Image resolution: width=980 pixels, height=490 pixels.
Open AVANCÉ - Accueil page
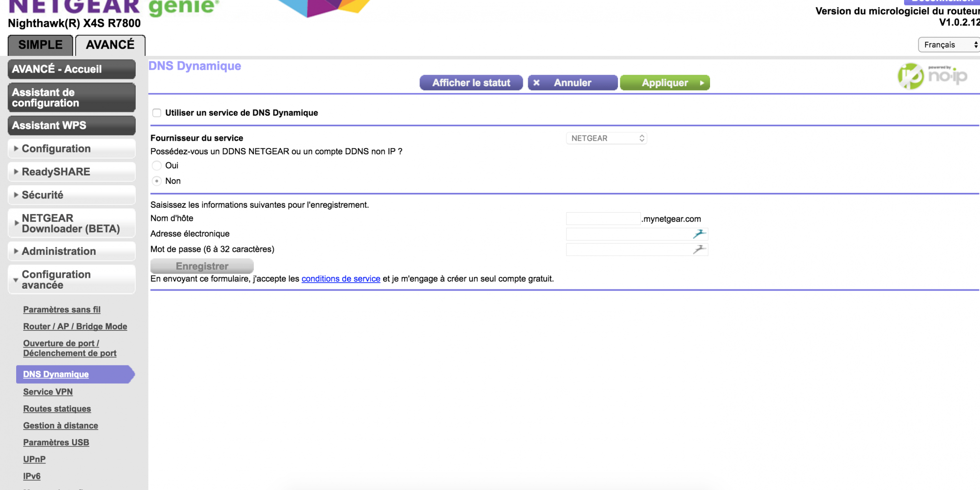click(x=72, y=69)
